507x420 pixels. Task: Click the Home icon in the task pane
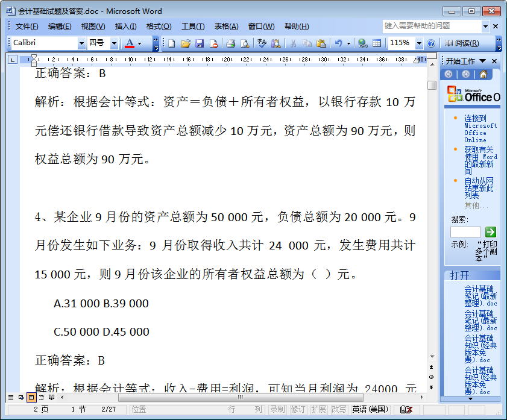483,74
